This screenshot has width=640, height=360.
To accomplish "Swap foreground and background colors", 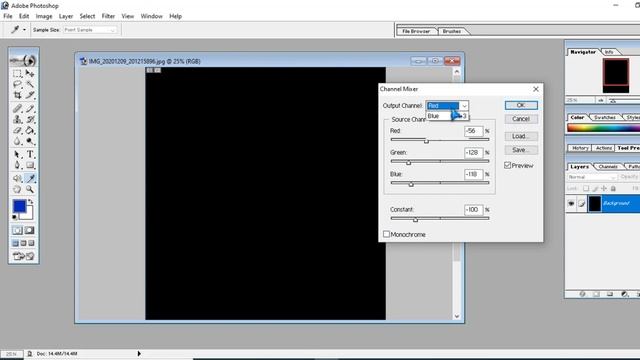I will [x=30, y=202].
